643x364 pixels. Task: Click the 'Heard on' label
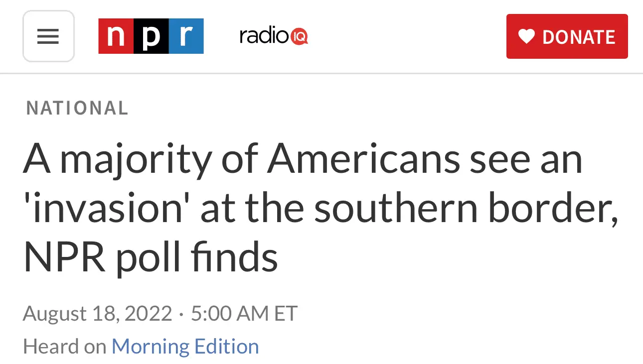64,346
